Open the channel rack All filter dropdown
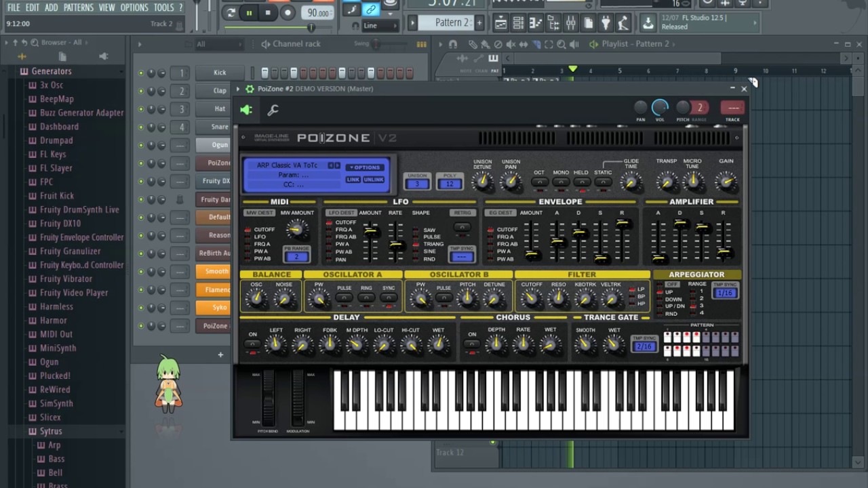 [218, 44]
